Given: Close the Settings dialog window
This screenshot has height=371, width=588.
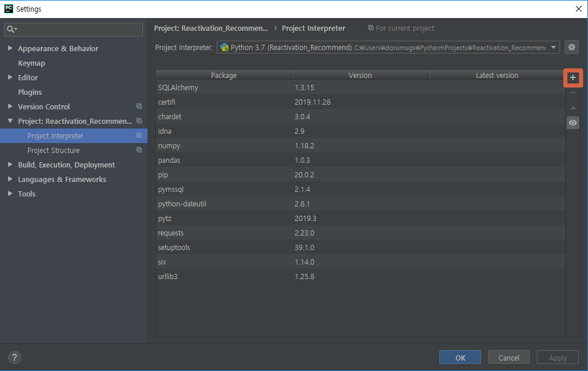Looking at the screenshot, I should pyautogui.click(x=579, y=9).
